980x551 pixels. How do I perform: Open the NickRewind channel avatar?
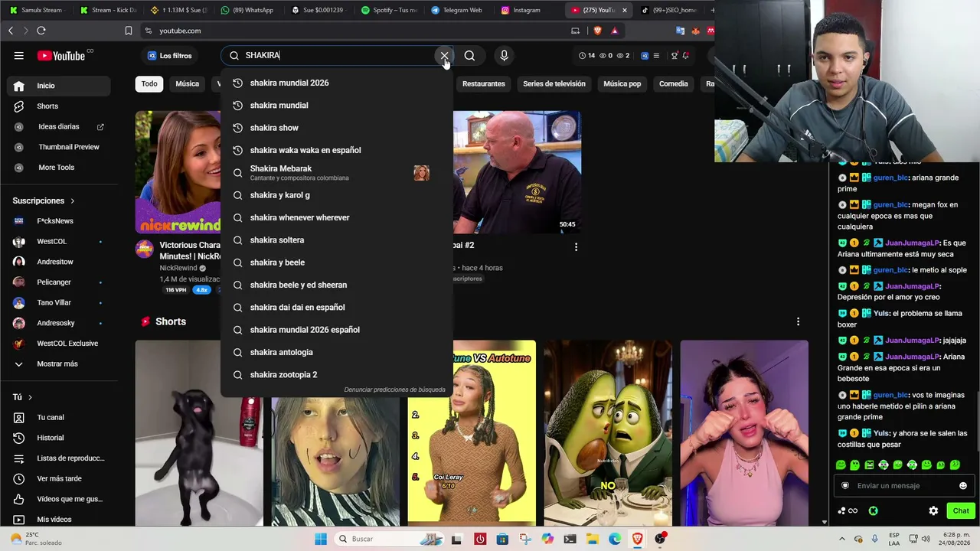pos(144,248)
